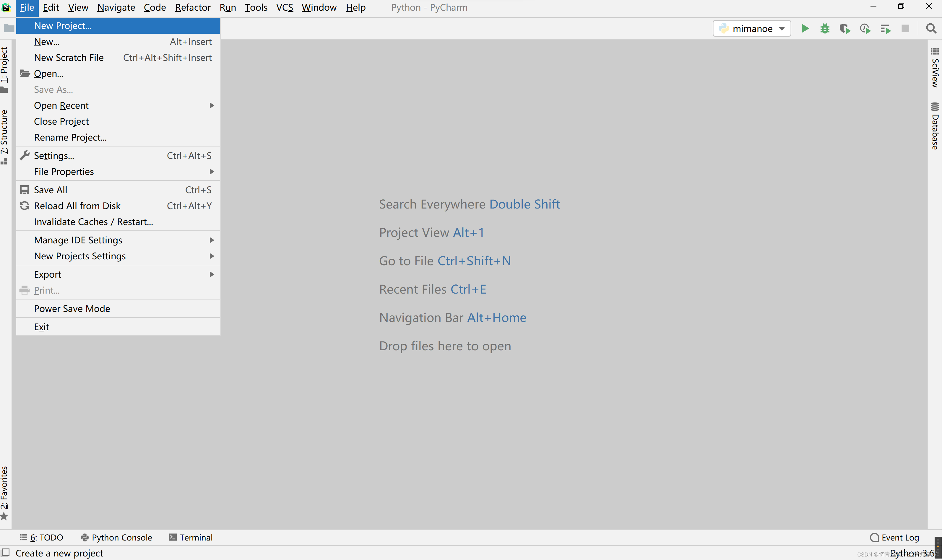
Task: Toggle Power Save Mode option
Action: [x=72, y=308]
